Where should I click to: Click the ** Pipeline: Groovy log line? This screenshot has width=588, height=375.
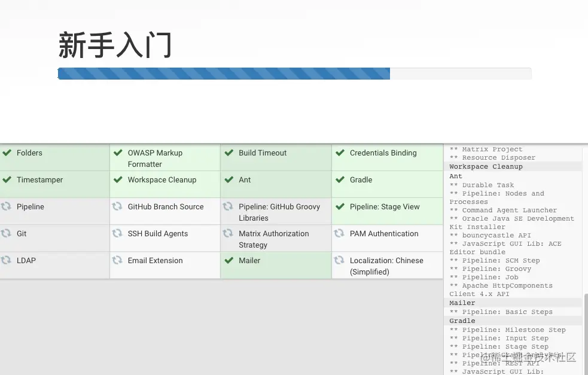tap(490, 269)
